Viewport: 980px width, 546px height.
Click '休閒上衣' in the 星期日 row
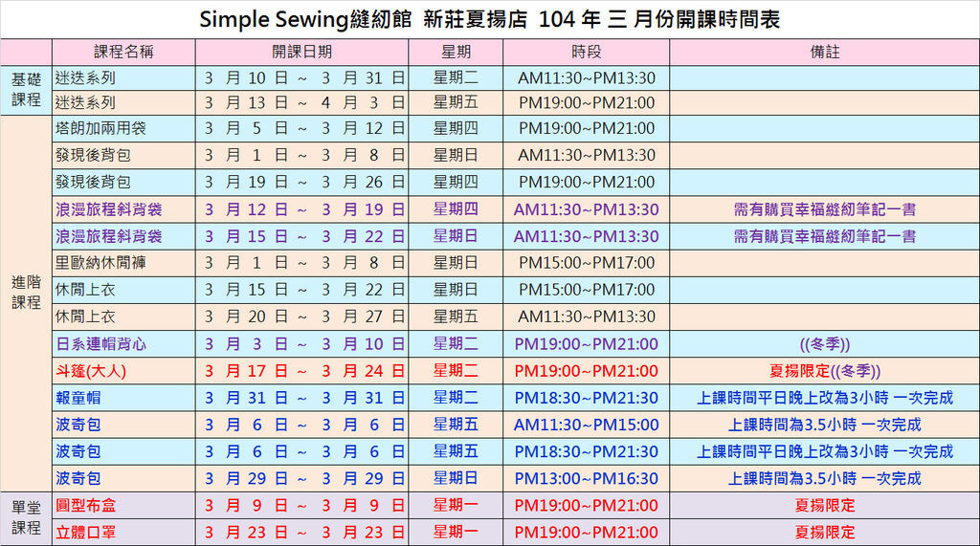(x=85, y=289)
